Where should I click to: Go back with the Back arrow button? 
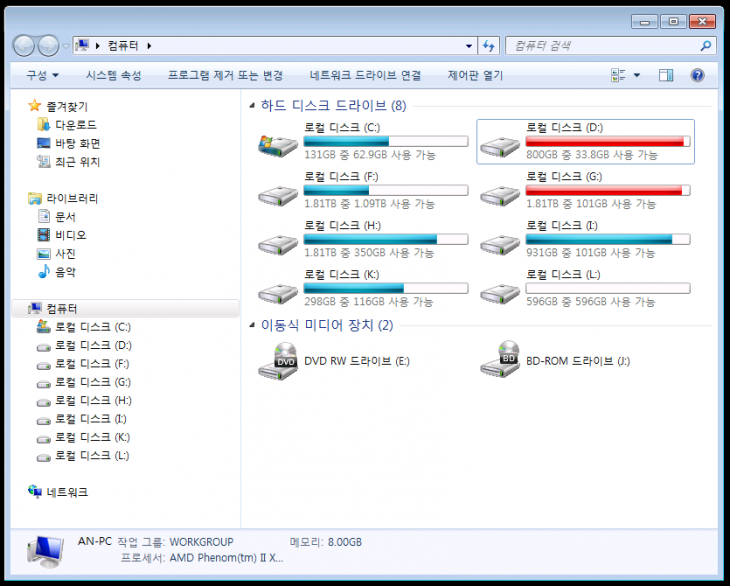pos(23,46)
